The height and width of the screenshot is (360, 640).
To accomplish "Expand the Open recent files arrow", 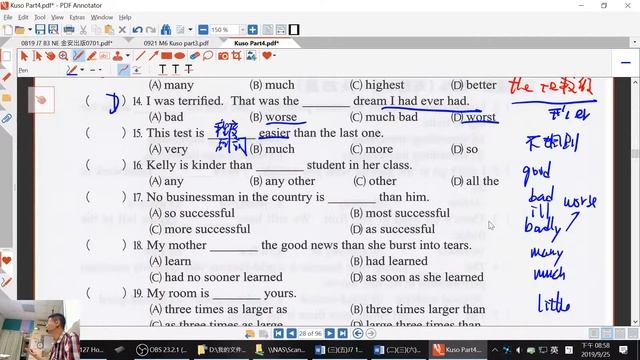I will pos(30,30).
